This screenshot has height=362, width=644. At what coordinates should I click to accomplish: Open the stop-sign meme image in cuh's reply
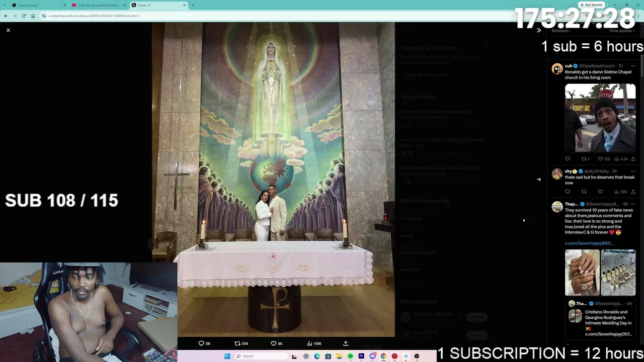600,118
